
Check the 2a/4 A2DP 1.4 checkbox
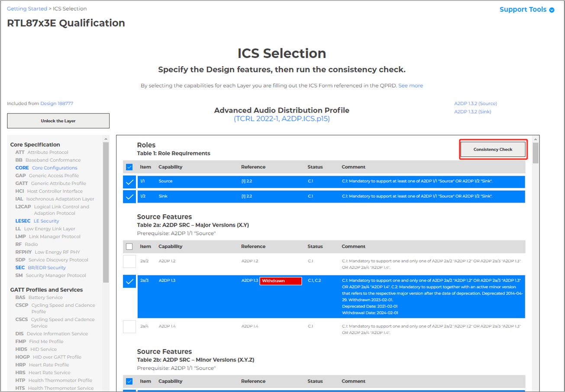(x=129, y=326)
